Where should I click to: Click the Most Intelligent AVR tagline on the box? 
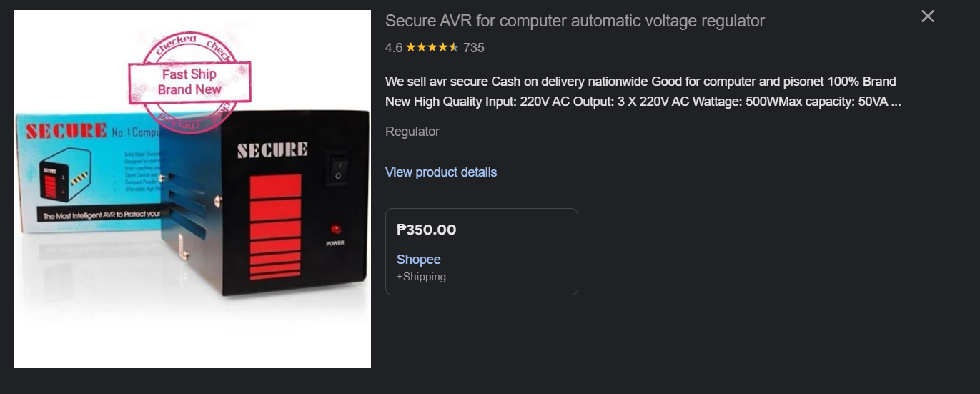(99, 215)
